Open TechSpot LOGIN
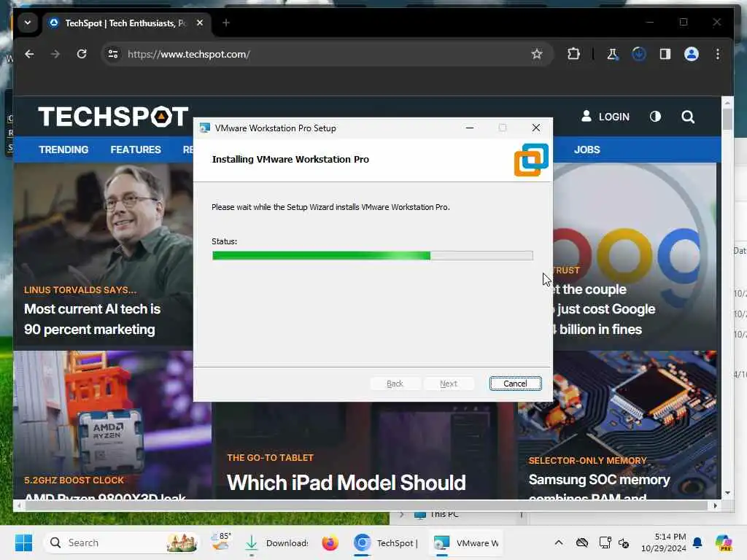 (x=605, y=117)
